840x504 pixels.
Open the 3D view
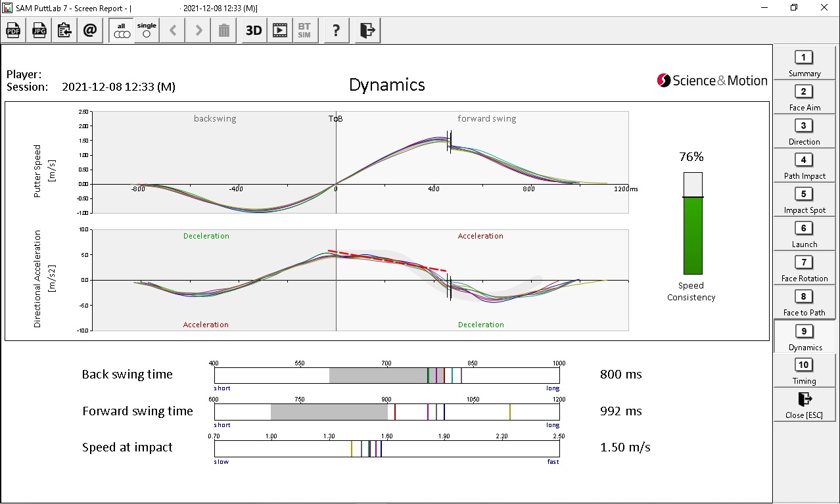(x=253, y=30)
